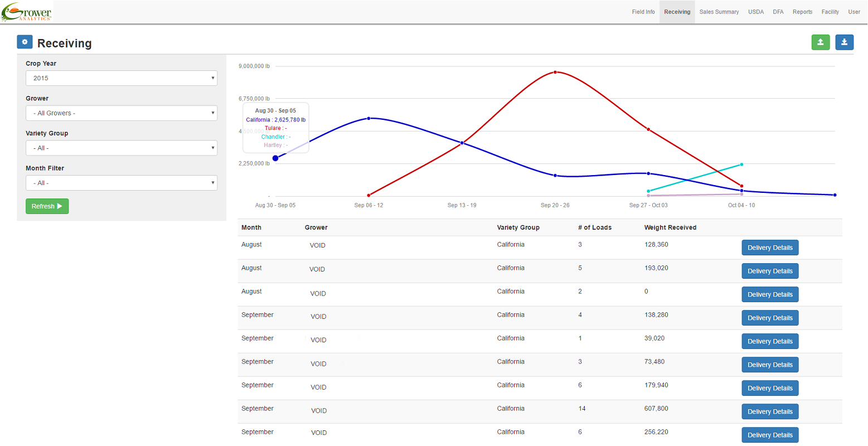Open Delivery Details for 128,360 weight row
Image resolution: width=868 pixels, height=446 pixels.
[769, 248]
